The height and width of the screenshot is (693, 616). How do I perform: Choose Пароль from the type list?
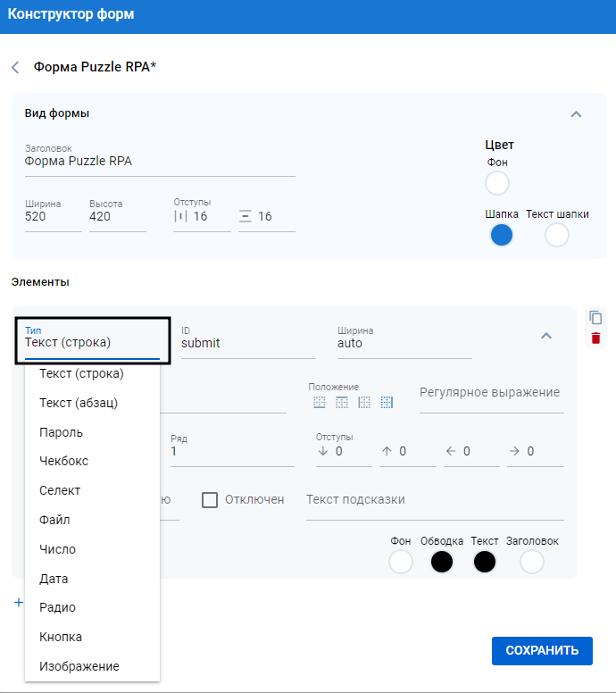pos(61,432)
